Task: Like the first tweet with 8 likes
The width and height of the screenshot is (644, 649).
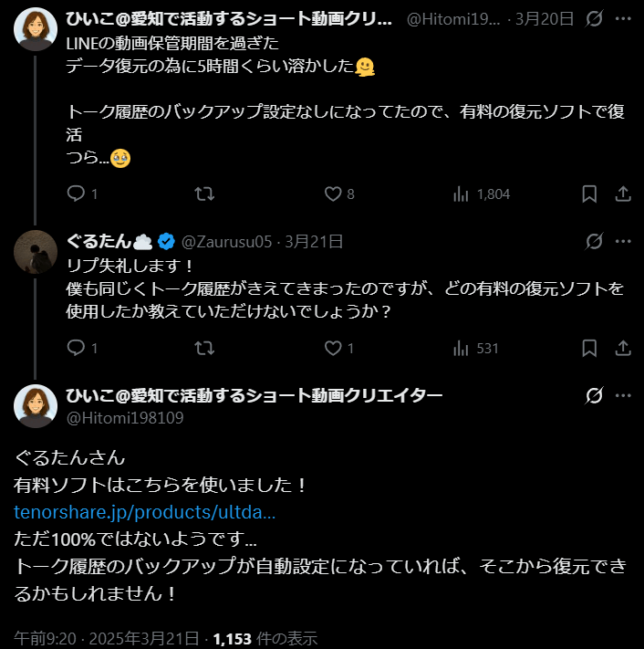Action: (334, 194)
